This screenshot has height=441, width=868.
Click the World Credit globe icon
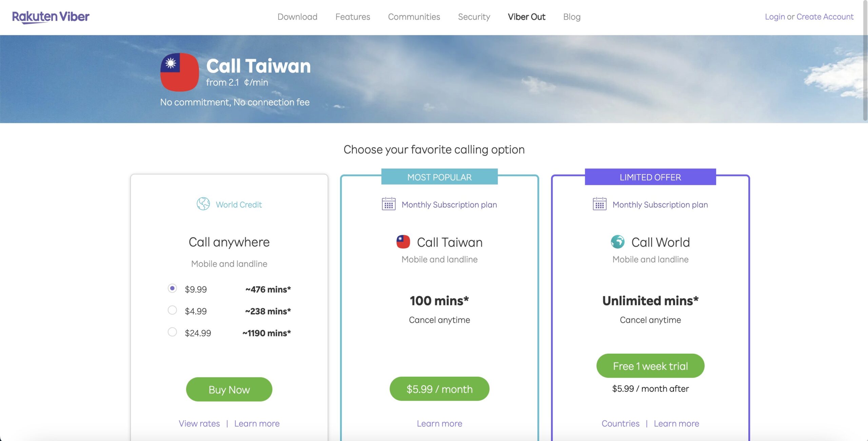(203, 204)
